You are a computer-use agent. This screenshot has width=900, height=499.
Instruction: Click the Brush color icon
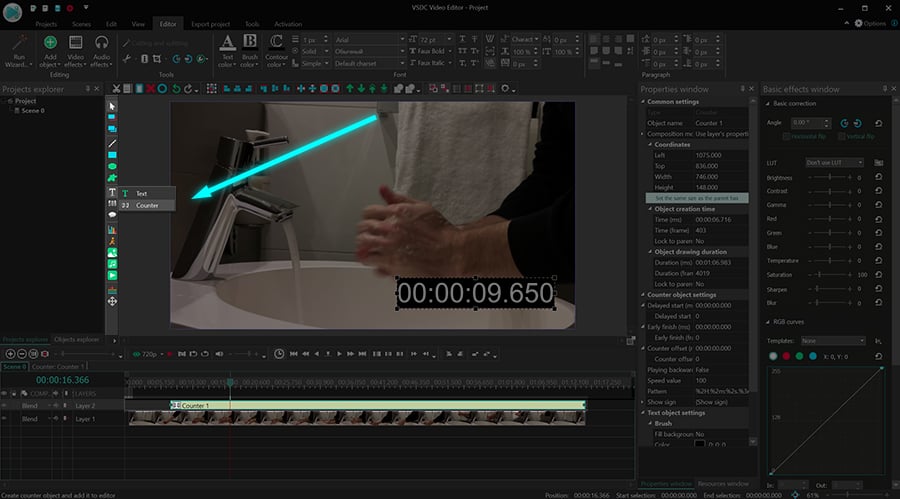(x=250, y=42)
